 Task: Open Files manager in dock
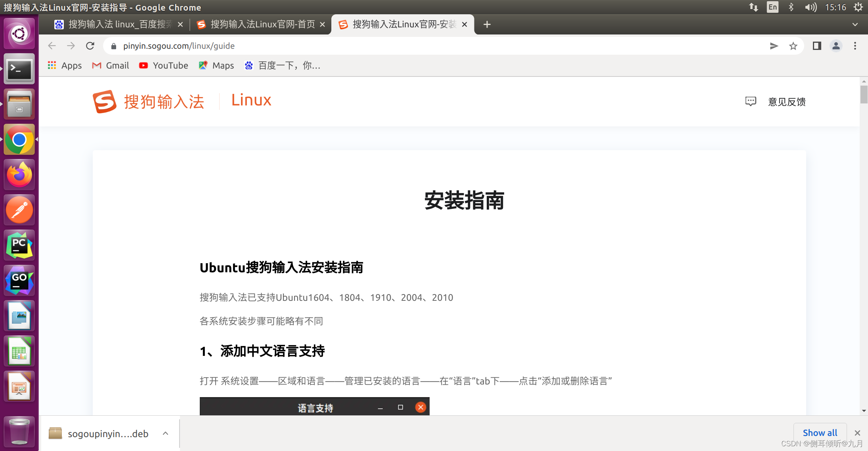[x=19, y=104]
